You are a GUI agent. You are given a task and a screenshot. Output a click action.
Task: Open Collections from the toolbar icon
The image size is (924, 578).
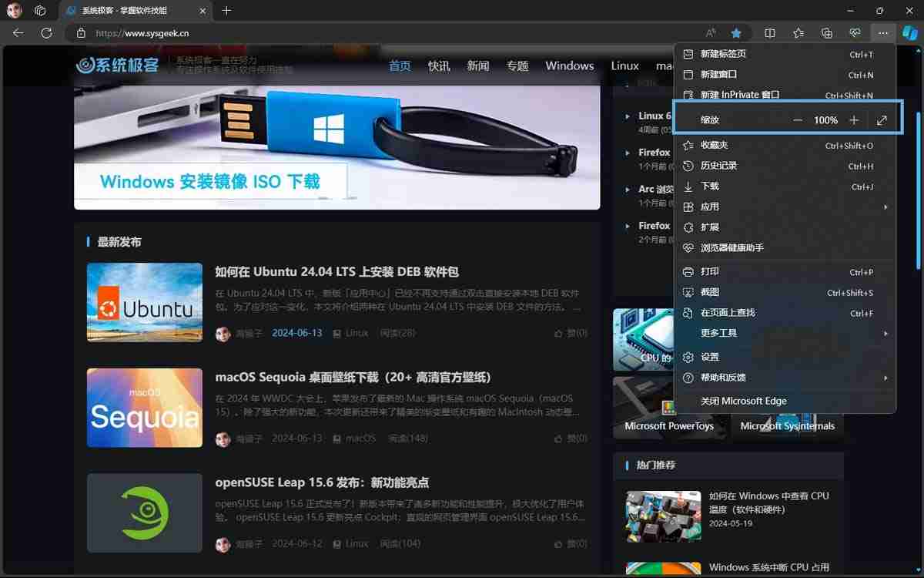tap(826, 33)
